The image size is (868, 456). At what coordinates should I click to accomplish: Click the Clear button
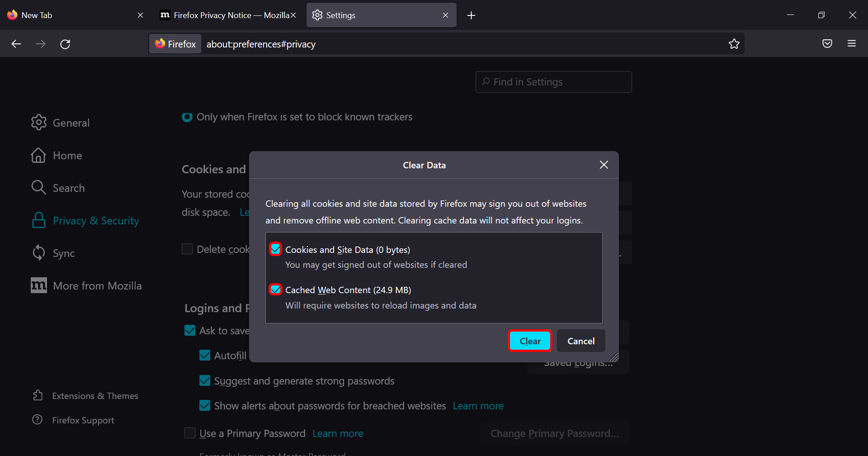coord(530,341)
